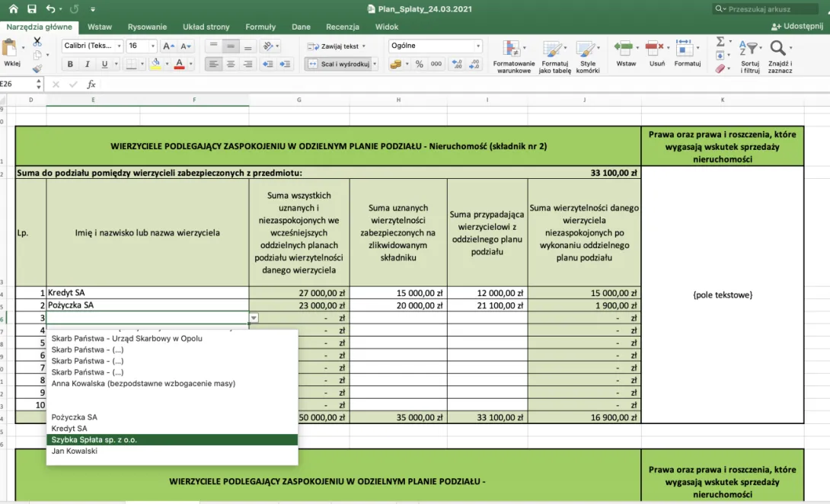Click the Sortuj i filtruj icon

coord(749,56)
